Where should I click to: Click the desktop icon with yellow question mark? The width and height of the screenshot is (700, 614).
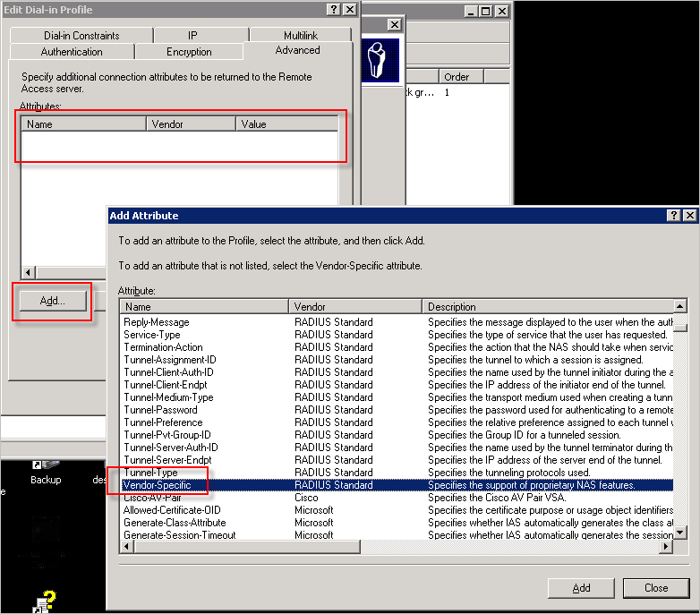(x=45, y=600)
